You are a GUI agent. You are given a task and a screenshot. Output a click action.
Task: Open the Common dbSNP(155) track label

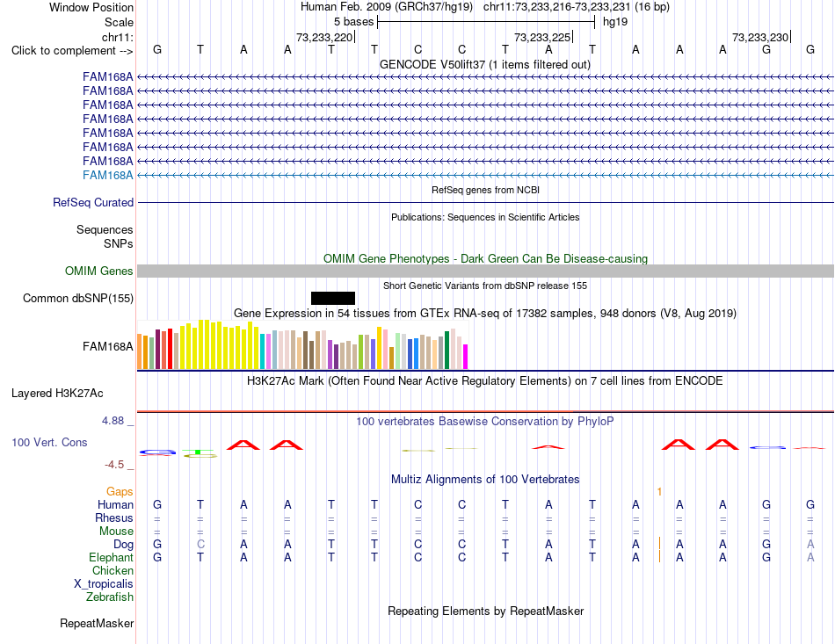pyautogui.click(x=78, y=298)
